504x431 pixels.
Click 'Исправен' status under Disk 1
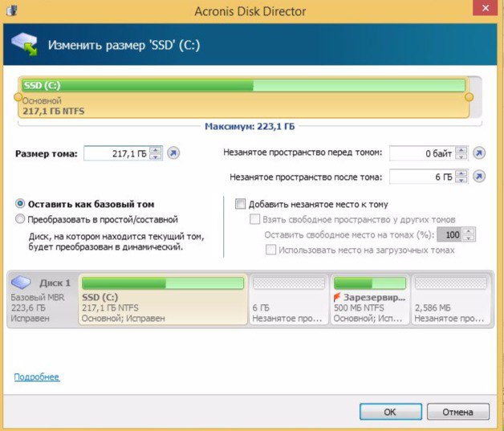pyautogui.click(x=30, y=318)
